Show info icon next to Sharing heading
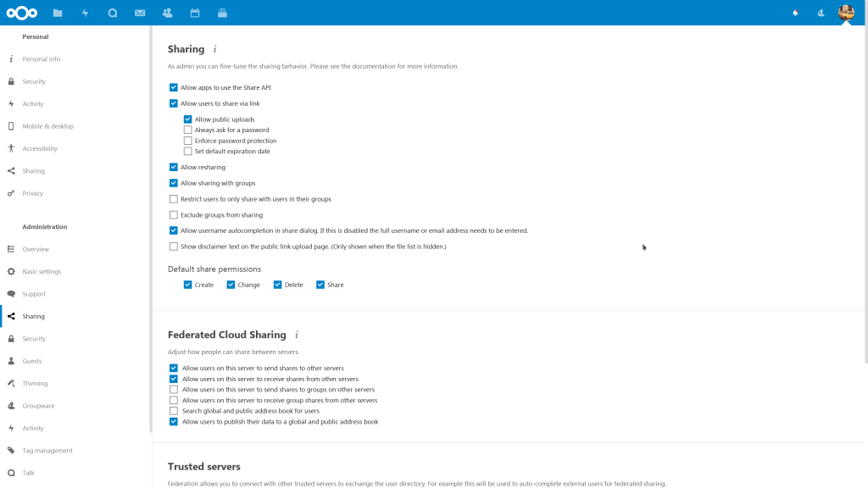 click(214, 50)
